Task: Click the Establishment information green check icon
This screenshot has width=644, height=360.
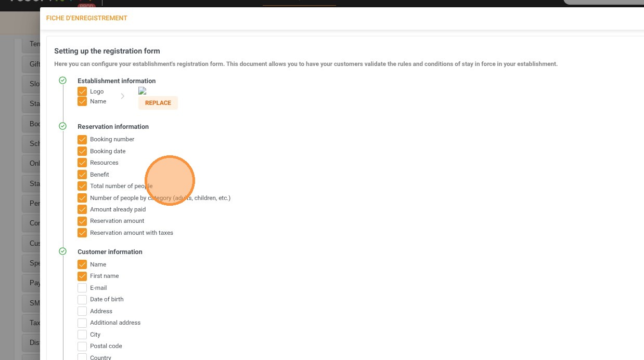Action: click(63, 81)
